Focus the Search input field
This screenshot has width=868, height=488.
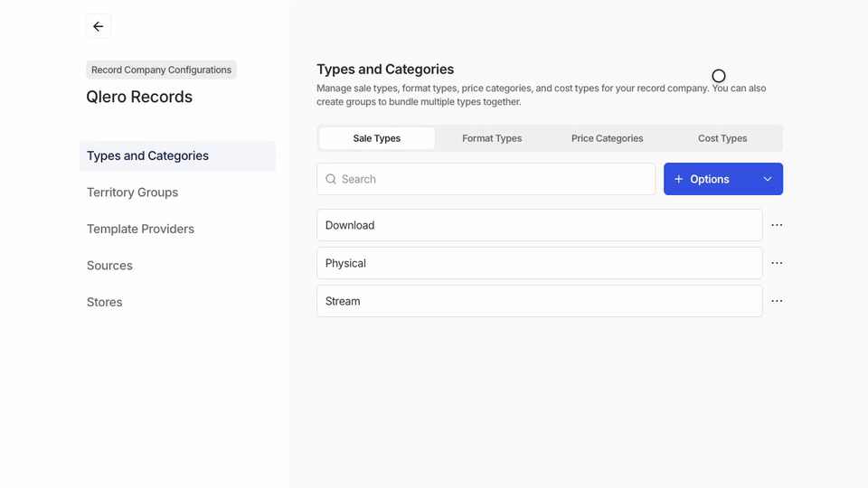click(x=486, y=179)
